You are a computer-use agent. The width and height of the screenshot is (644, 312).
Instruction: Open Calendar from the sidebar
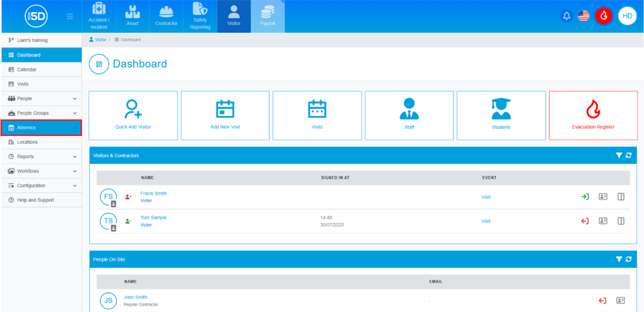(x=41, y=70)
